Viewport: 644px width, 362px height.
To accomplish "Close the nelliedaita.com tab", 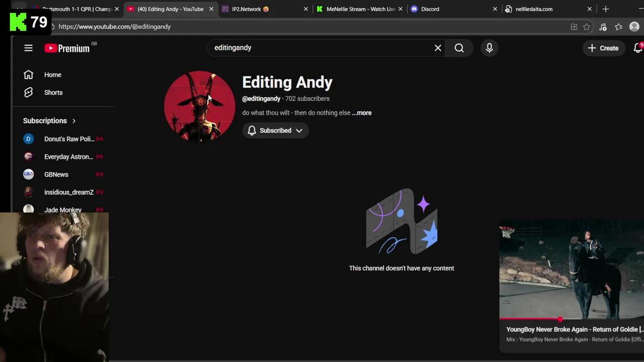I will pos(590,9).
